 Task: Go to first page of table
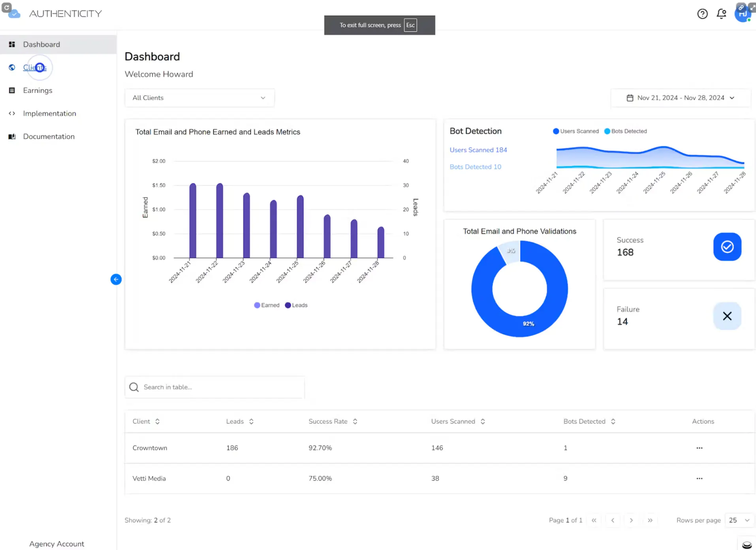(594, 520)
